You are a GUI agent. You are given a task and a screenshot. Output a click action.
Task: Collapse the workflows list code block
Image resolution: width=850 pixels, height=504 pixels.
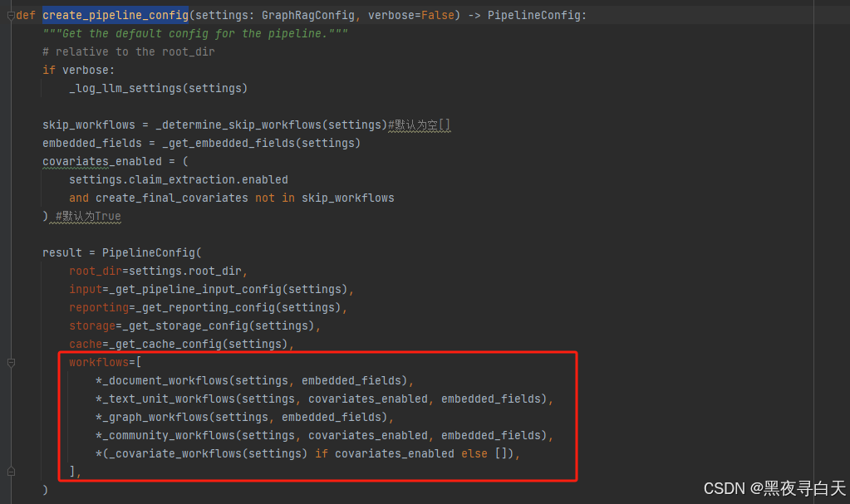pos(9,362)
